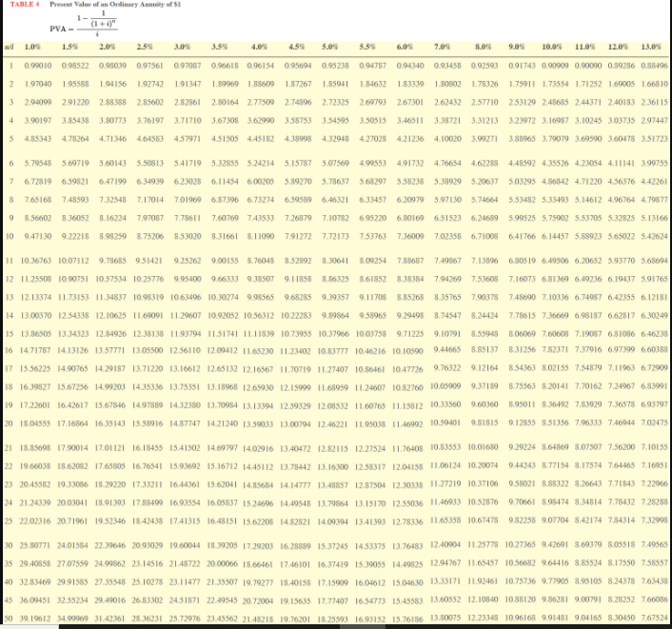Select the '10.0%' column header

[x=552, y=47]
